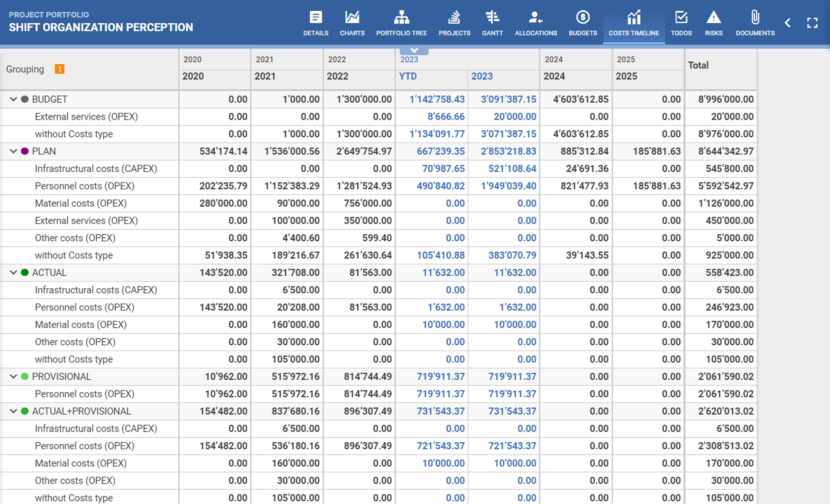Collapse the PLAN group
Screen dimensions: 830x504
[13, 151]
